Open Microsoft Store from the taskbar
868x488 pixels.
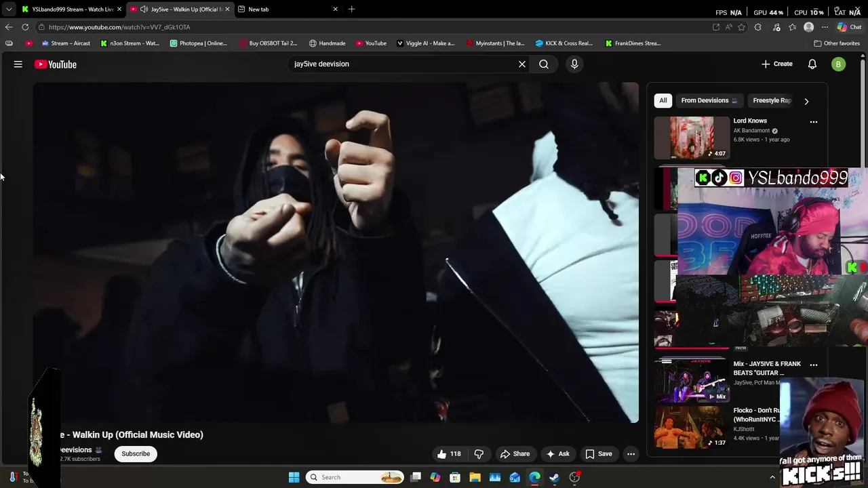click(455, 477)
